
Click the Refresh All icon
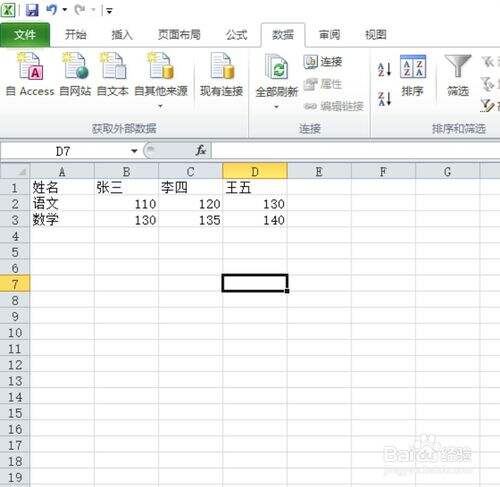point(276,67)
